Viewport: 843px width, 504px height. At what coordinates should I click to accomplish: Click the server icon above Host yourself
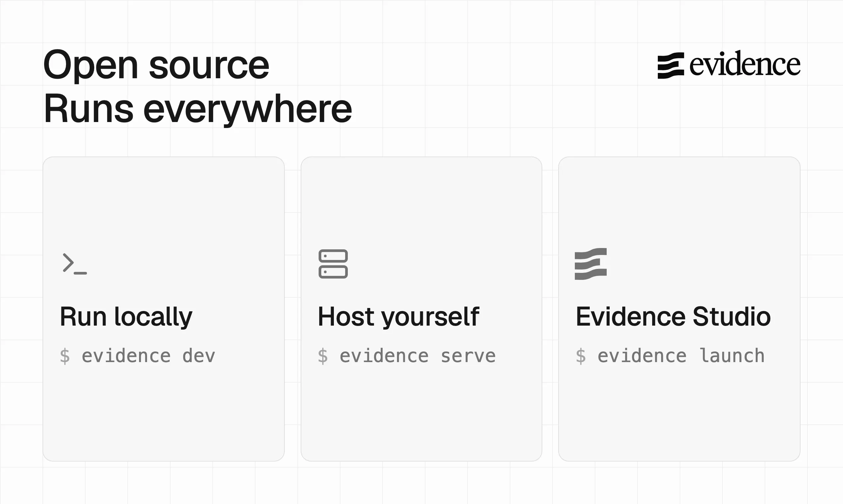click(x=333, y=264)
